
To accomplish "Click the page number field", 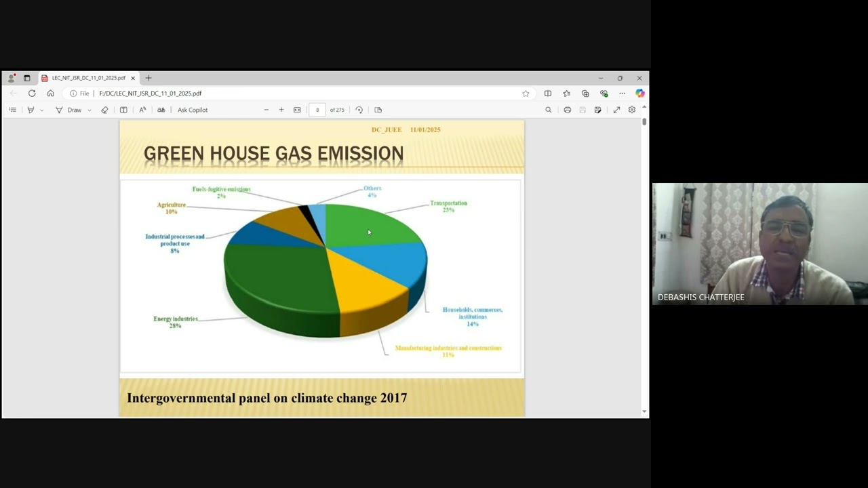I will tap(317, 110).
